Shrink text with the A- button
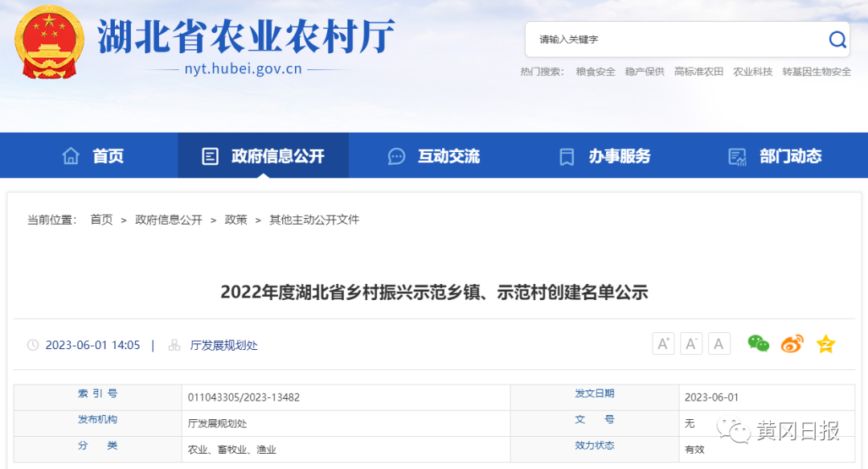This screenshot has height=469, width=868. point(690,343)
